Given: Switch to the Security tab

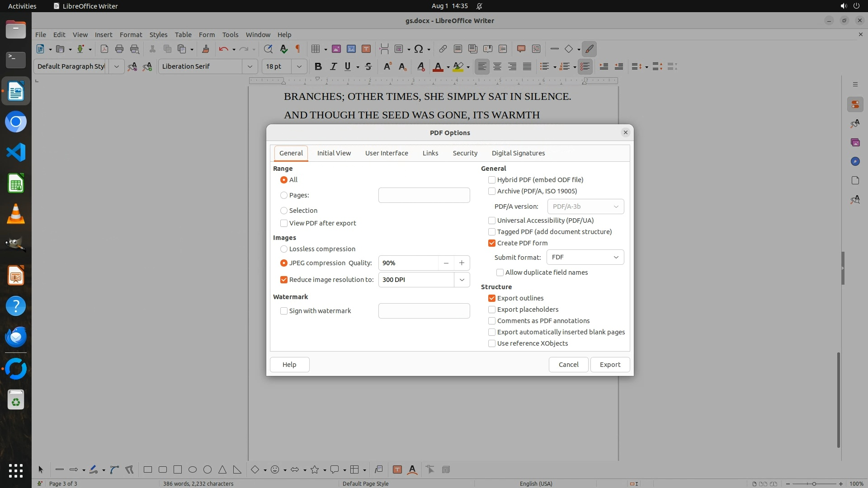Looking at the screenshot, I should pos(465,153).
